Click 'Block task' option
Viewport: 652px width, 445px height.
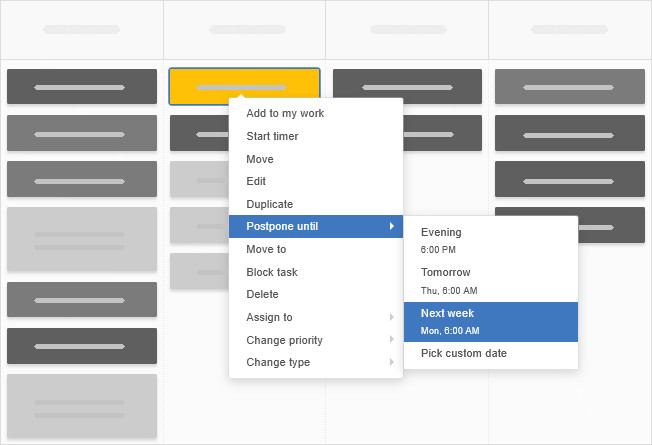coord(272,272)
